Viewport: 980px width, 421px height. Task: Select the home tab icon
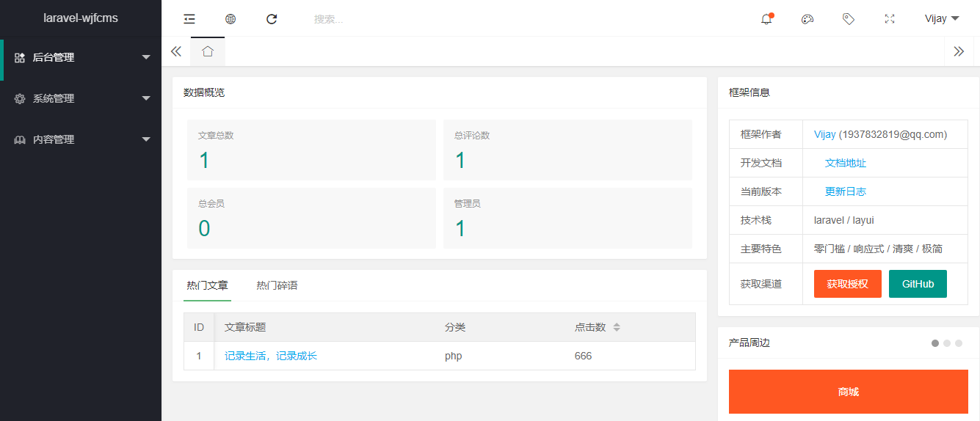point(208,51)
